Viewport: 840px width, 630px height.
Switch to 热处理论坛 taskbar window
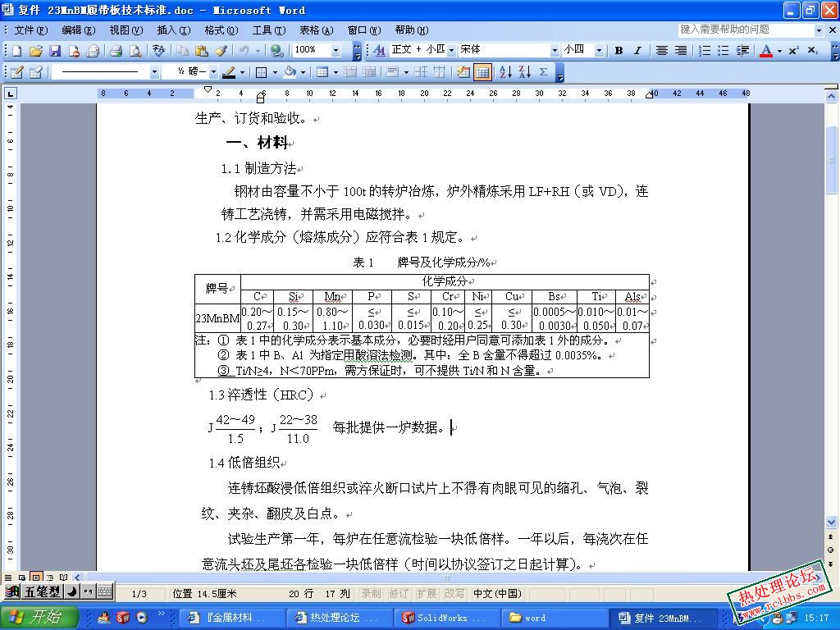coord(339,618)
